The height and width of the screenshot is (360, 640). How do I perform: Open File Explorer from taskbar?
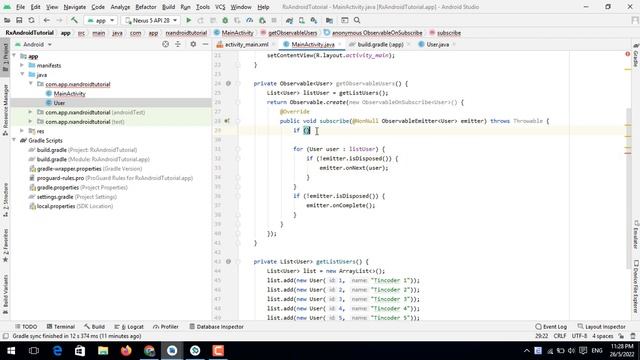click(x=103, y=351)
